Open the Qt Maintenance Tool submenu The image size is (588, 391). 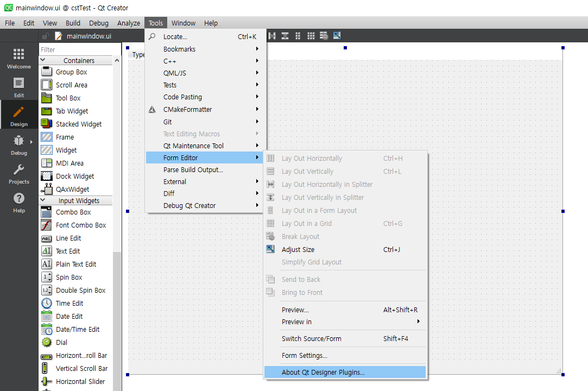point(204,146)
